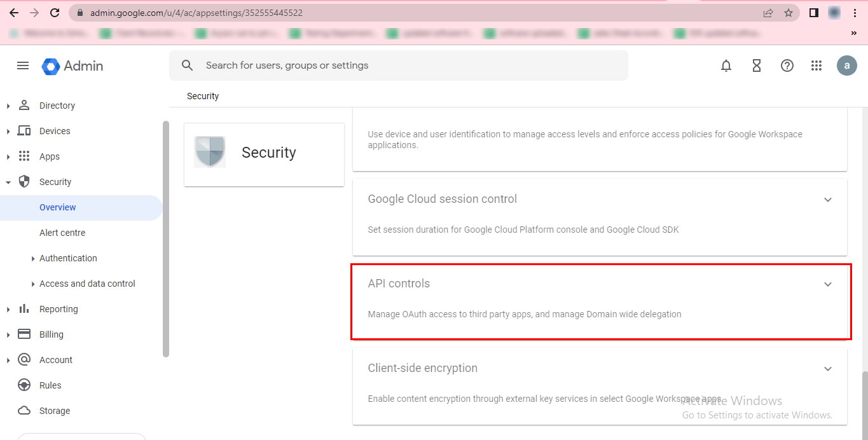Click the notifications bell icon
868x440 pixels.
pyautogui.click(x=726, y=65)
